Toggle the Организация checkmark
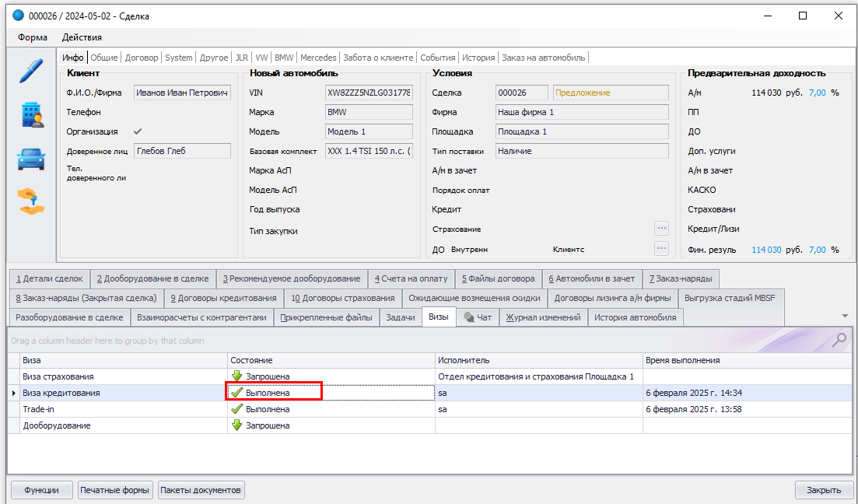Screen dimensions: 858x504 [138, 131]
